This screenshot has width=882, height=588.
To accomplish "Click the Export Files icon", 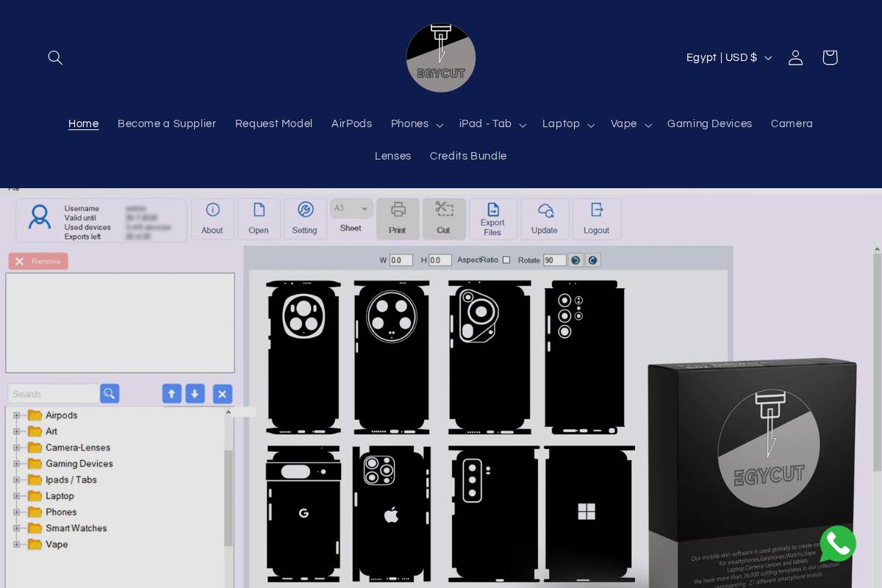I will (492, 218).
